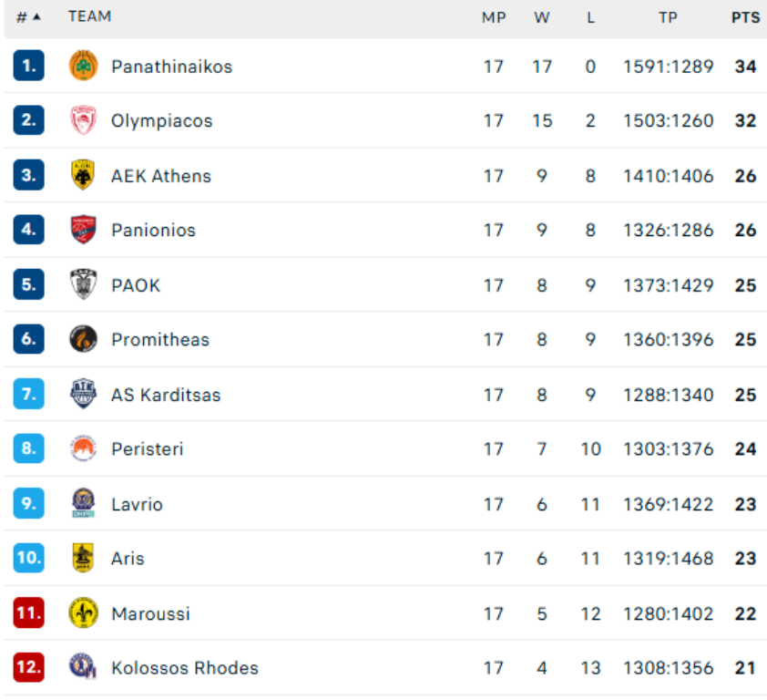The height and width of the screenshot is (700, 767).
Task: Click the Panionios team logo
Action: click(x=83, y=230)
